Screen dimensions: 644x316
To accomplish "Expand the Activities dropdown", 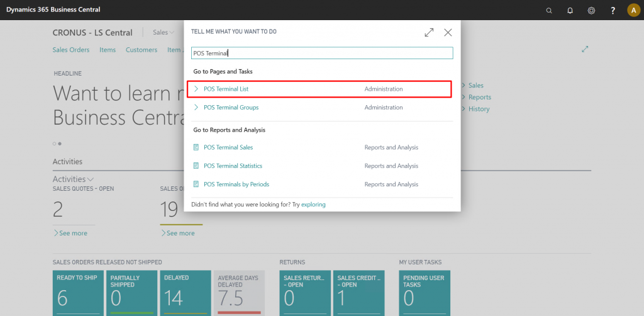I will (73, 179).
